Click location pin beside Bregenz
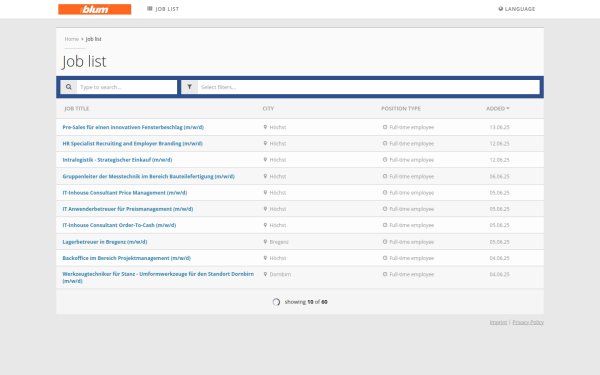Screen dimensions: 600x375 coord(265,242)
